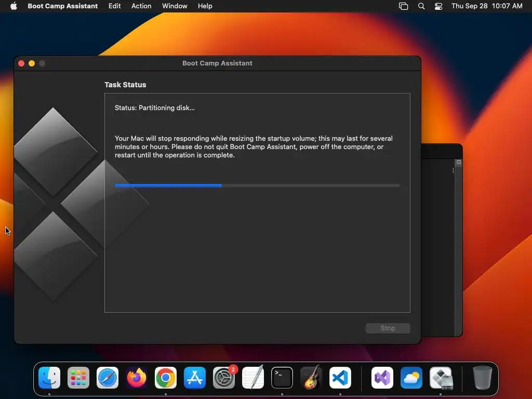Close the Boot Camp Assistant window

coord(21,63)
